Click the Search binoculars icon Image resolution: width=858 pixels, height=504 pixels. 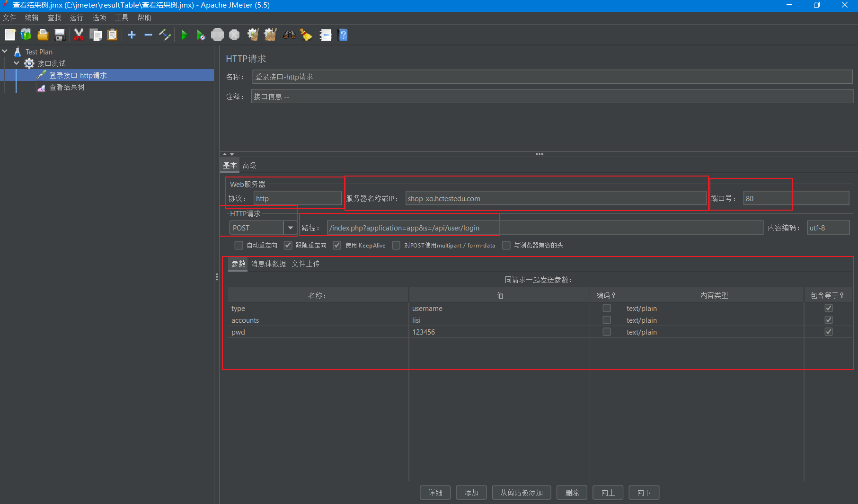289,35
